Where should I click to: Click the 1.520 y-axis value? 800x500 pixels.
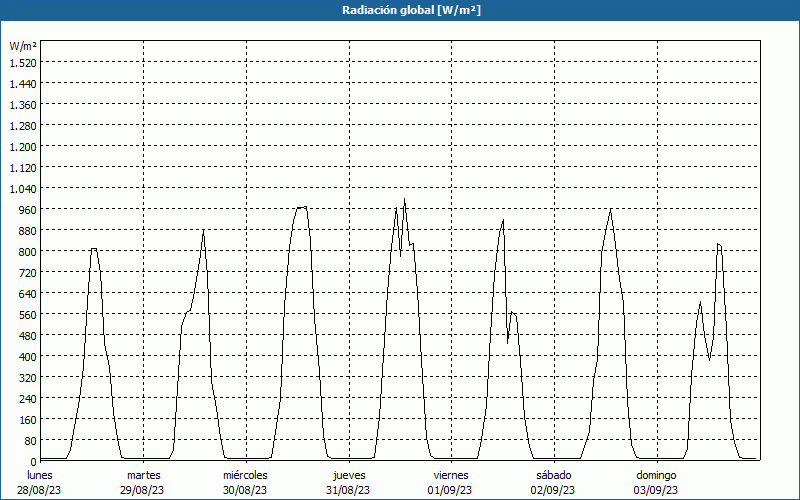(23, 62)
